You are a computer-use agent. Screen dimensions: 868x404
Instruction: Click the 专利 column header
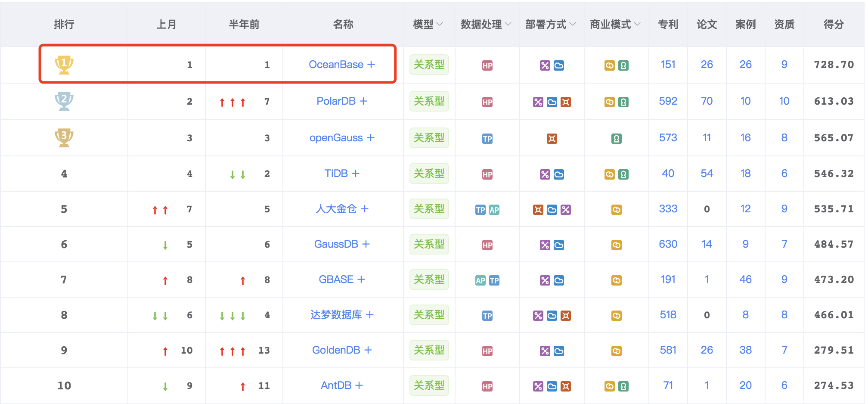tap(668, 25)
